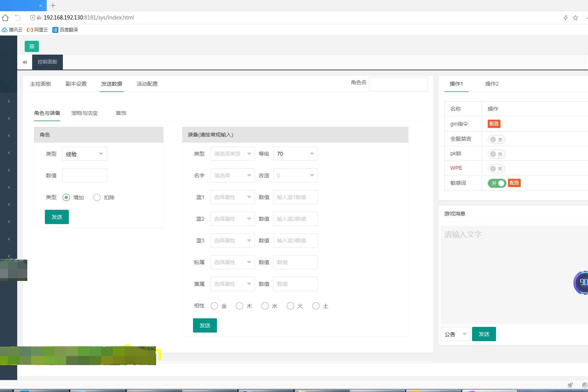
Task: Open the 宠物与法宝 sub-tab
Action: (x=84, y=113)
